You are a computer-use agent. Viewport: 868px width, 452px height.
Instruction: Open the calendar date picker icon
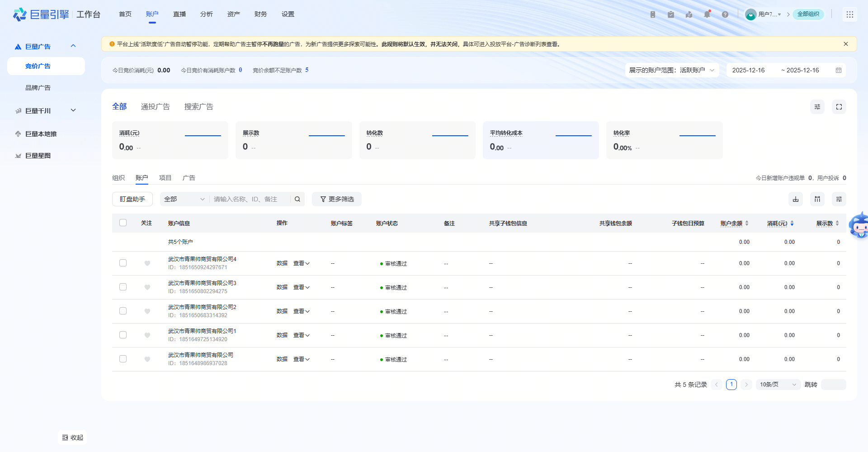coord(838,70)
